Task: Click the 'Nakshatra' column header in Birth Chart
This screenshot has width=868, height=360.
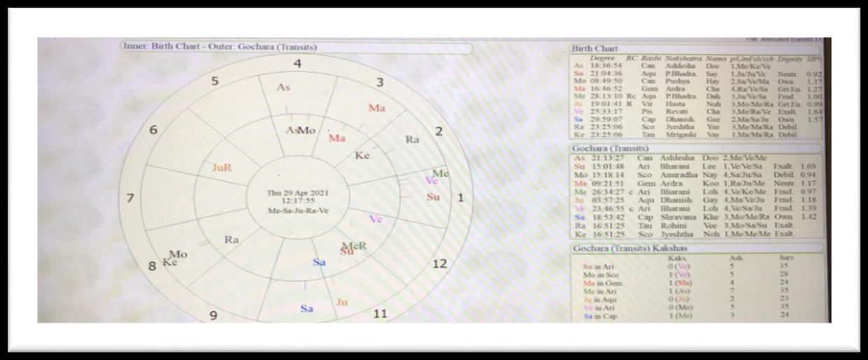Action: (683, 58)
